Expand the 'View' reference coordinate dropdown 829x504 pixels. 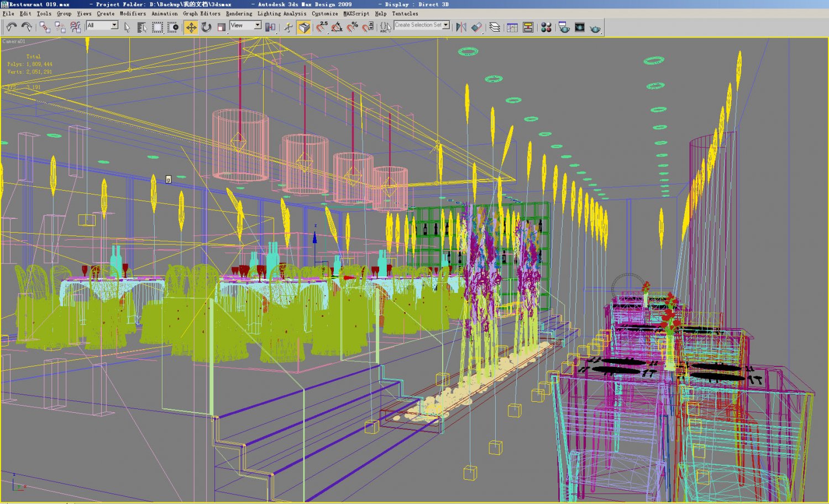pyautogui.click(x=257, y=25)
